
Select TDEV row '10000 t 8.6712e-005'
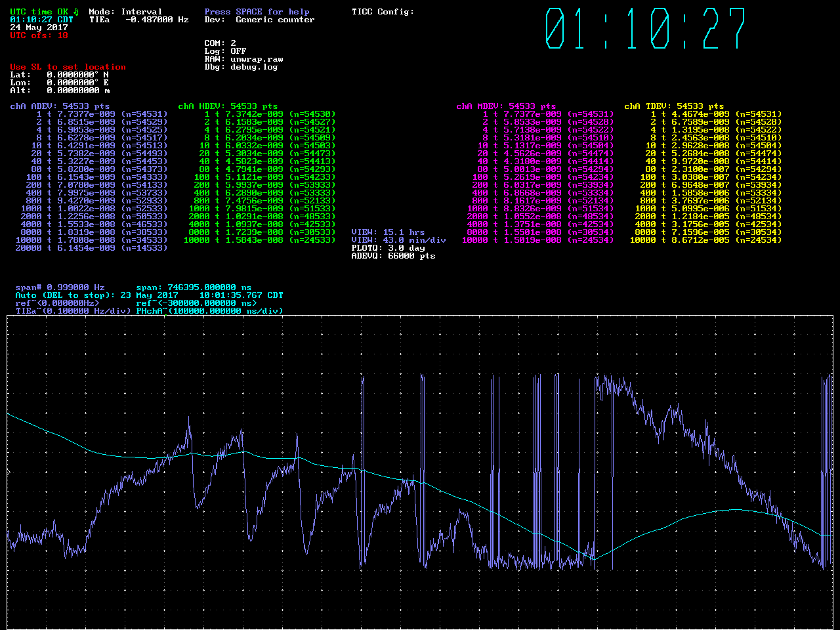click(705, 240)
